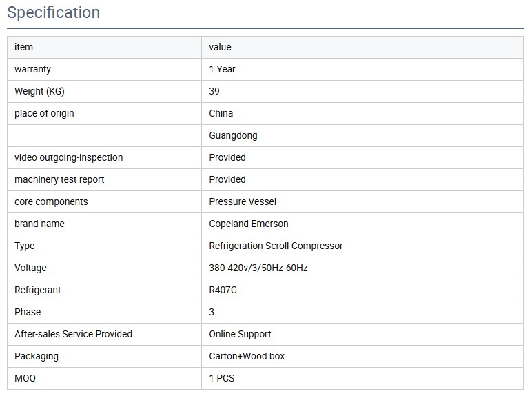Click Provided value for machinery test report

227,179
